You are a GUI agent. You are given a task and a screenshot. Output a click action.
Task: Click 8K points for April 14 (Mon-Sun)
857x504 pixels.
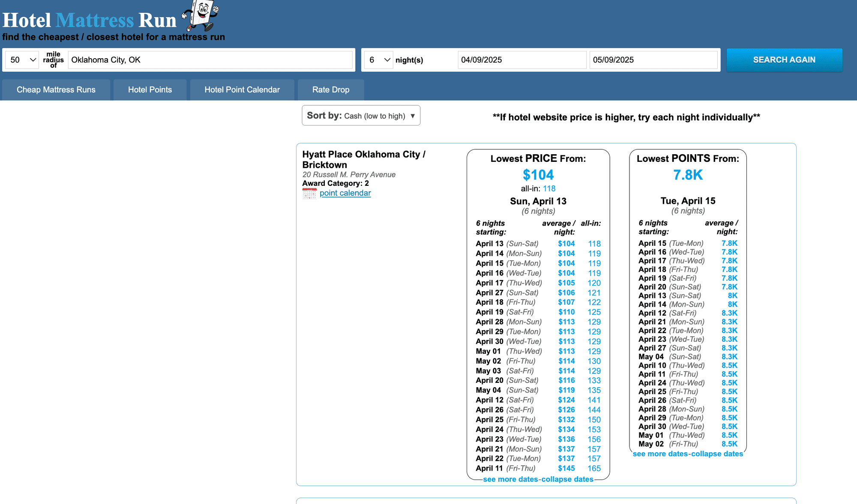pyautogui.click(x=732, y=304)
